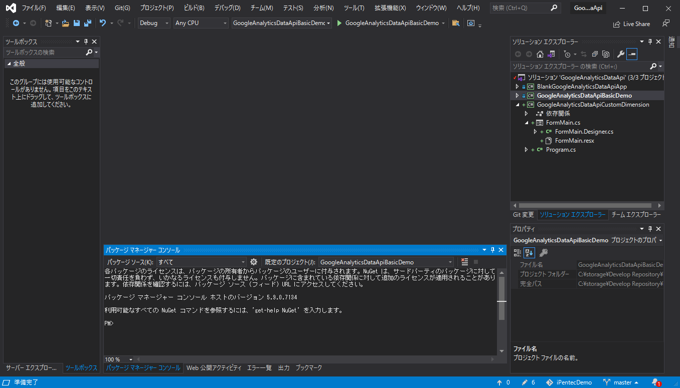This screenshot has width=680, height=388.
Task: Open the Any CPU platform dropdown
Action: (x=201, y=23)
